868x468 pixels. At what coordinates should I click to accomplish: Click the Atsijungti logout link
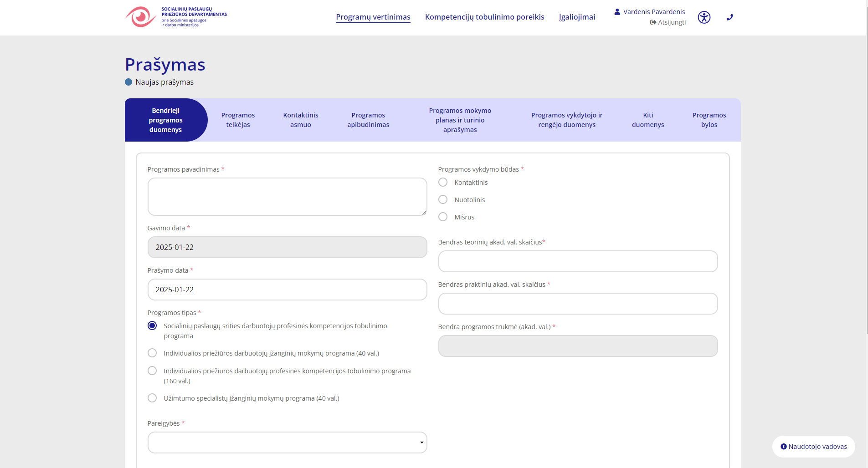668,22
